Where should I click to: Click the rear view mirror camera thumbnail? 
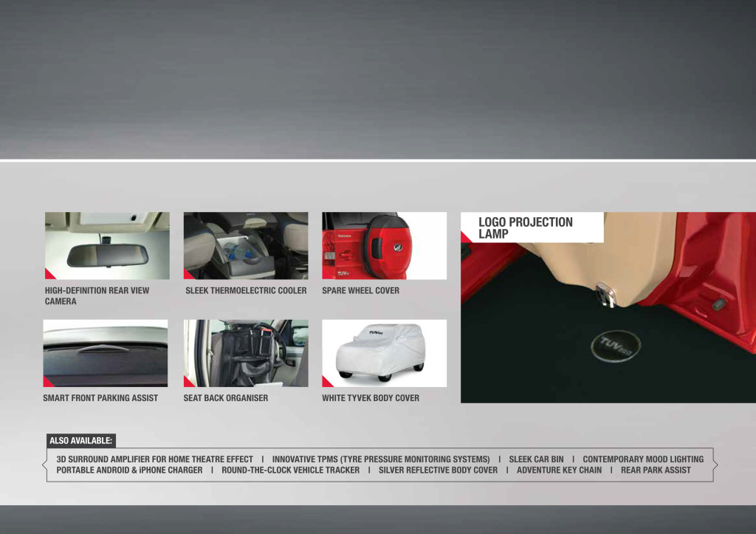point(107,246)
